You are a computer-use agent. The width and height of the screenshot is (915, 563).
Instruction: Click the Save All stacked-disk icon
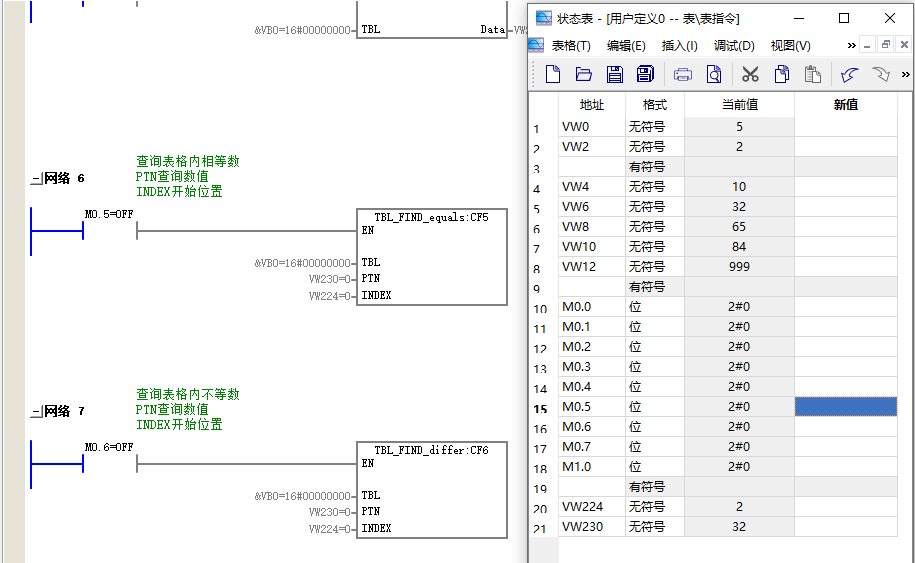coord(645,74)
